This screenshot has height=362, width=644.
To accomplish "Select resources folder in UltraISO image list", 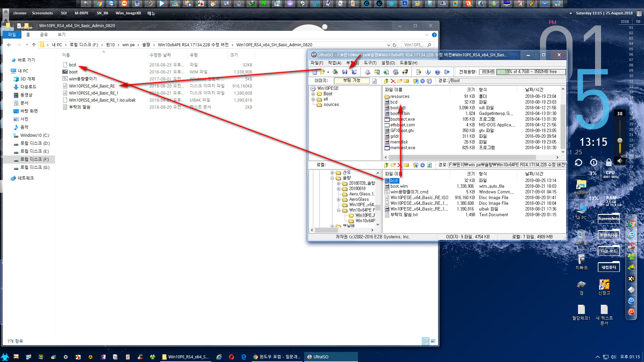I will (399, 97).
